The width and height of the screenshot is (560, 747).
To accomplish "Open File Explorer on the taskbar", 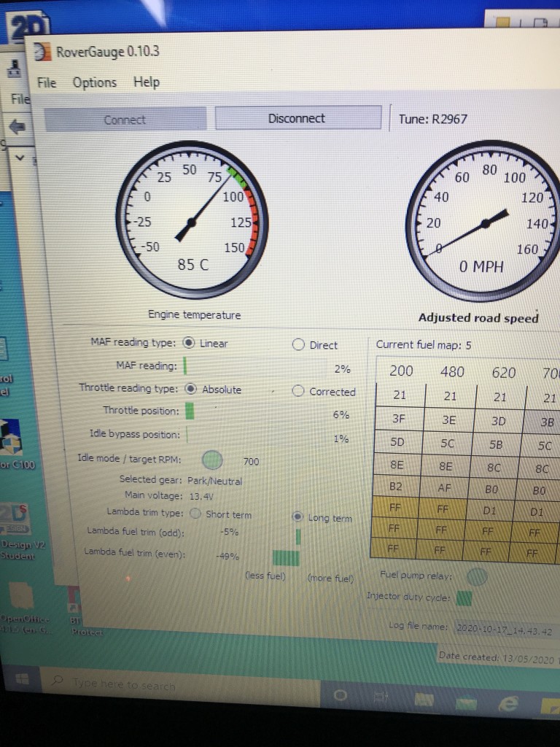I will tap(424, 700).
